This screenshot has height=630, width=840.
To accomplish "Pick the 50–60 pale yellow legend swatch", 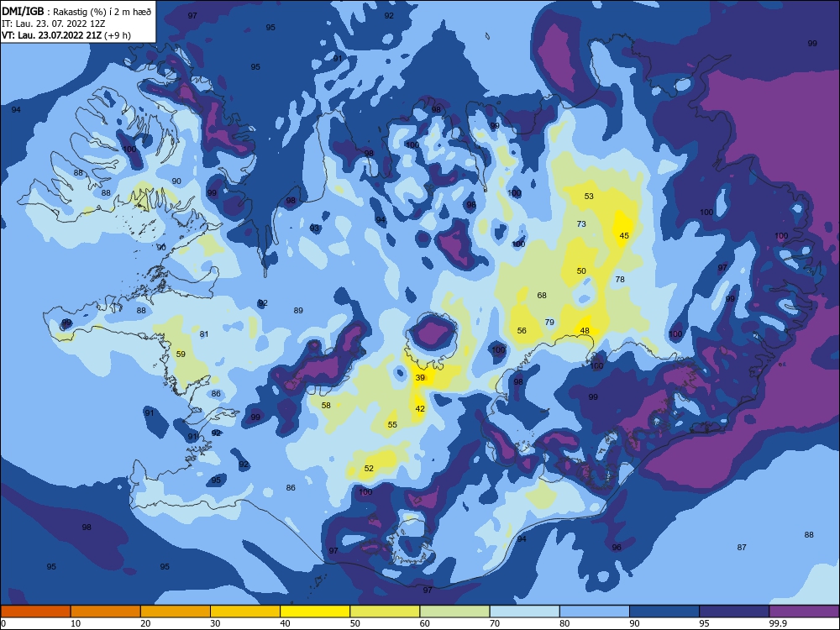I will (x=386, y=612).
